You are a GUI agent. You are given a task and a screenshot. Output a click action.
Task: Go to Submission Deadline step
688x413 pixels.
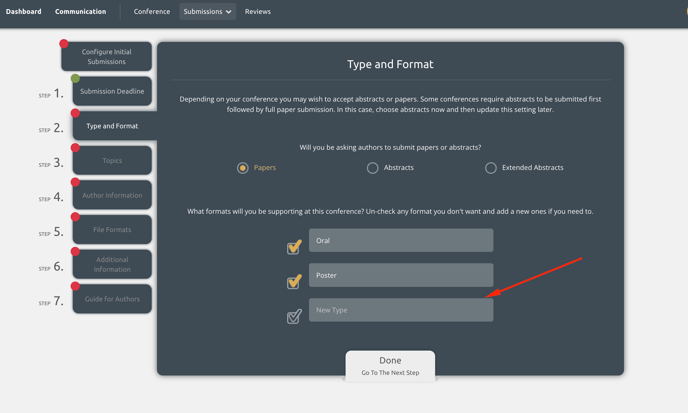(x=112, y=91)
